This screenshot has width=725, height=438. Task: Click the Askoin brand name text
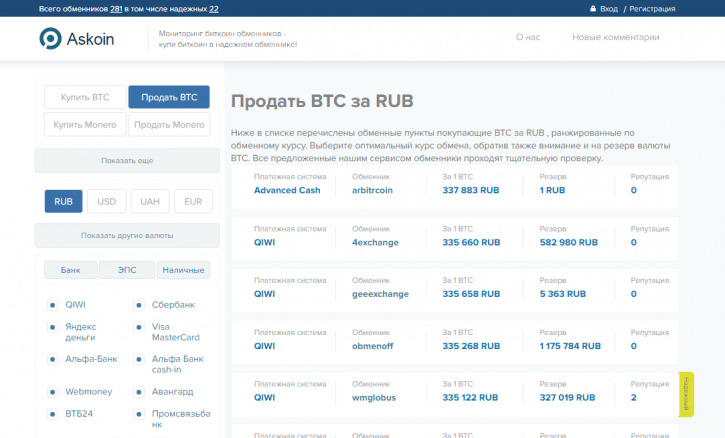click(90, 39)
